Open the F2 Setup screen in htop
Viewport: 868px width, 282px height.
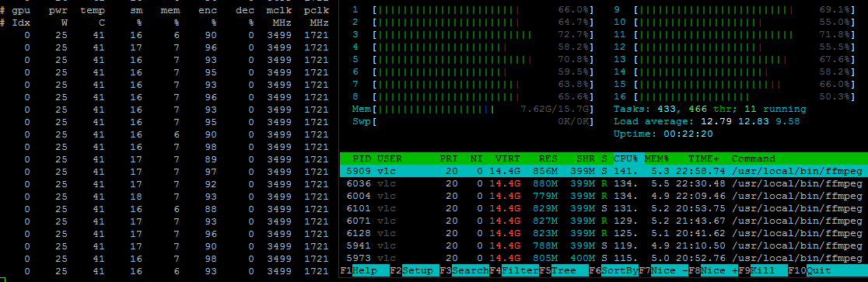(414, 270)
